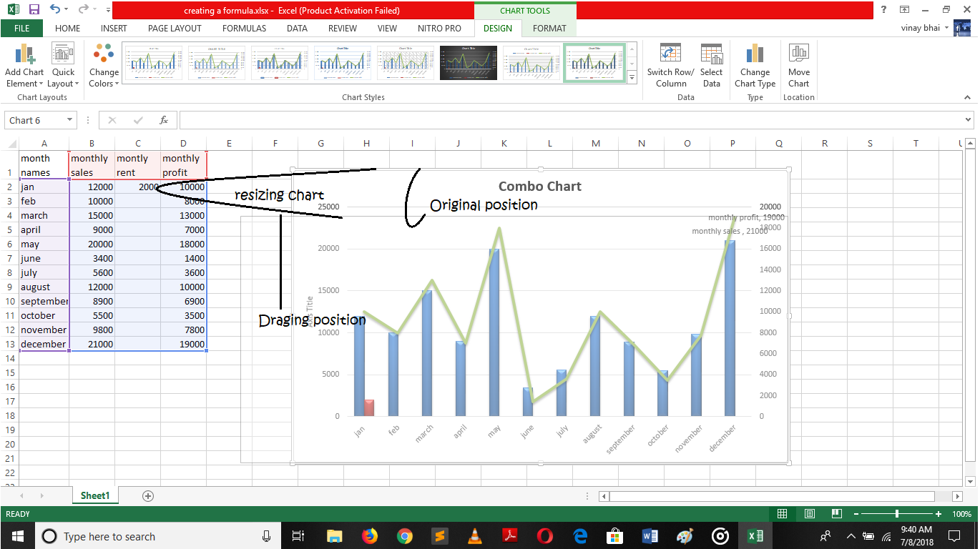Expand the Chart Styles gallery
Image resolution: width=980 pixels, height=549 pixels.
[632, 77]
